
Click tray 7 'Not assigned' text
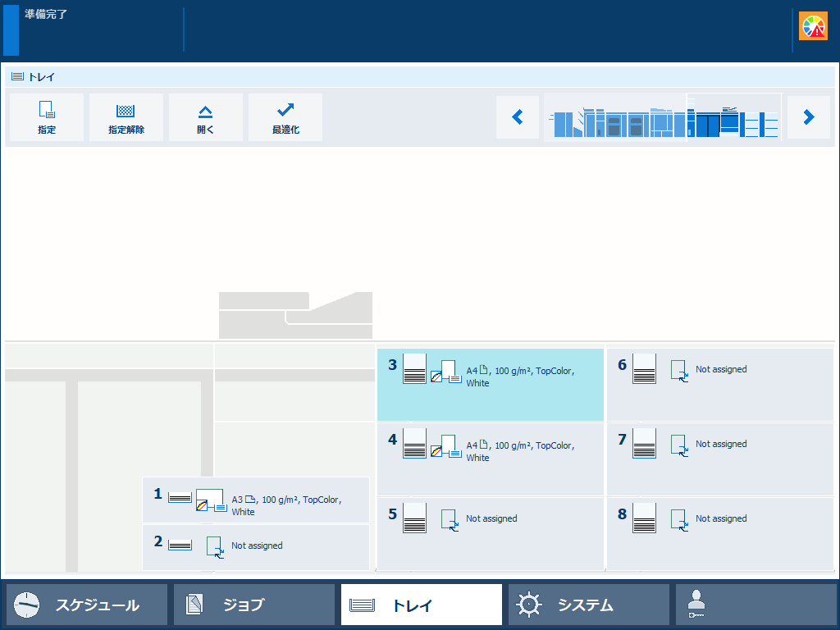pos(721,444)
